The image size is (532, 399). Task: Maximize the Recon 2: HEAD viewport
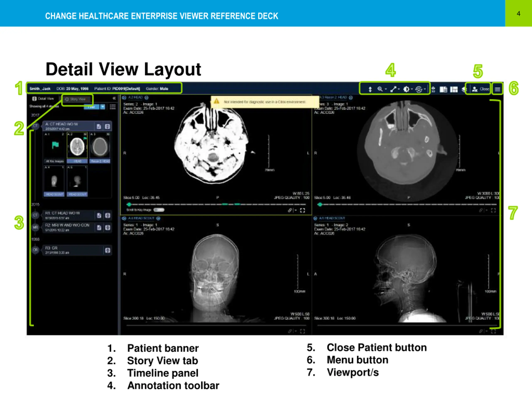493,211
